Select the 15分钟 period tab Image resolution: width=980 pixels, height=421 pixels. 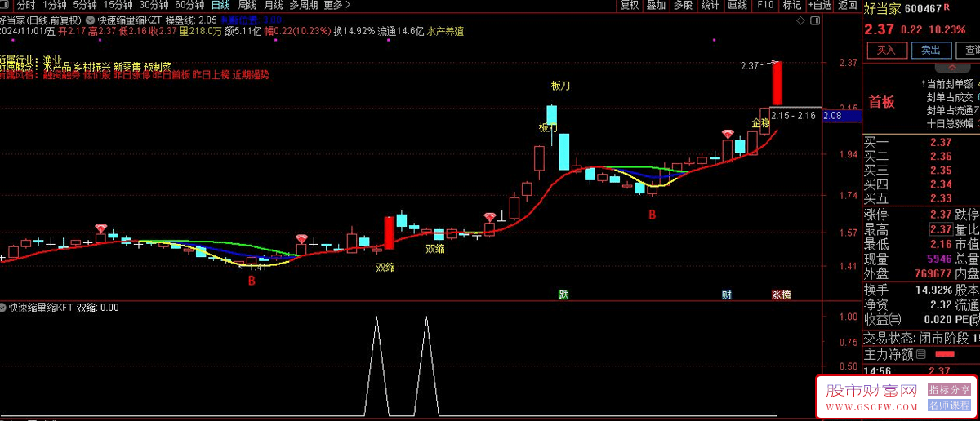[x=118, y=5]
